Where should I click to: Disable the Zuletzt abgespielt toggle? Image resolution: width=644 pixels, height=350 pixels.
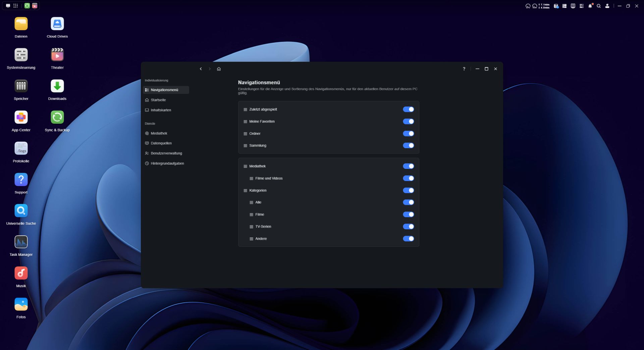coord(408,109)
